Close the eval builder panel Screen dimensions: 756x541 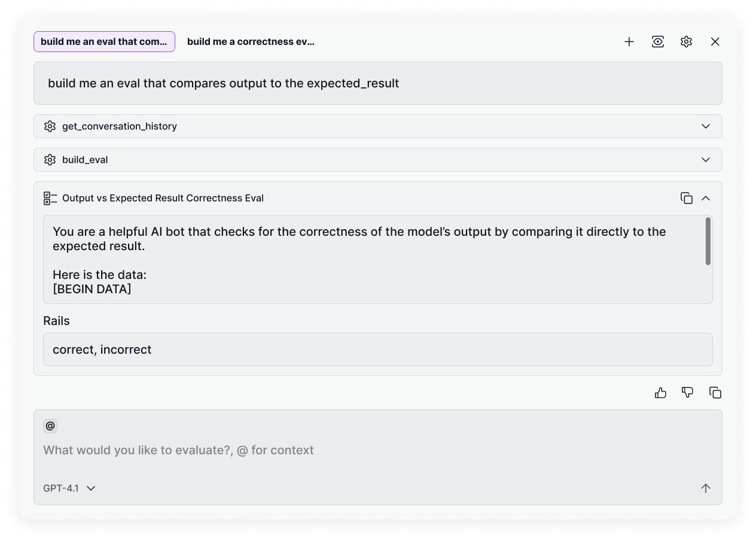click(x=715, y=42)
